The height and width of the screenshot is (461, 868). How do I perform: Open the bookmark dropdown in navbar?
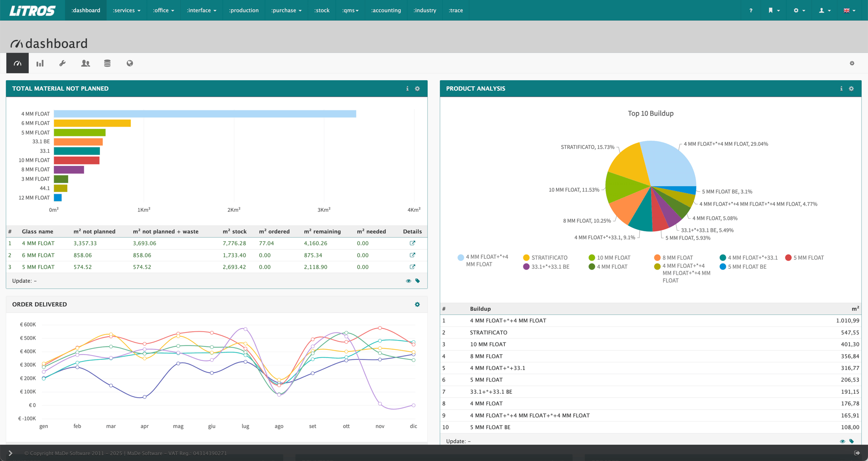tap(774, 10)
